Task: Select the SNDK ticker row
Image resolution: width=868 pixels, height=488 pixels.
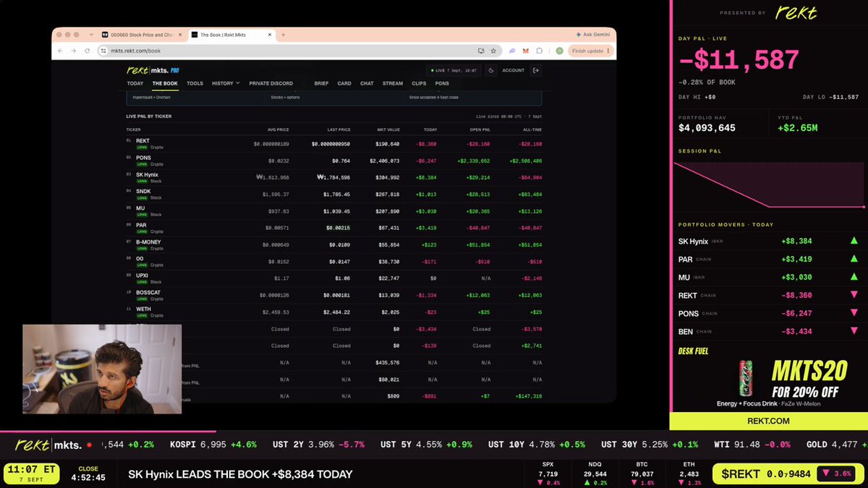Action: [334, 194]
